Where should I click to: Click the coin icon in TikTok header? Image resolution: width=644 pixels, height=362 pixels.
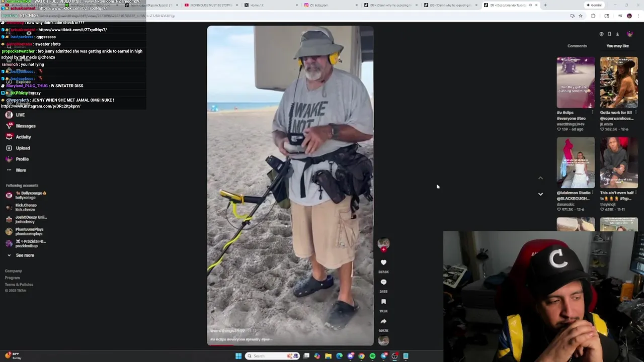[x=601, y=34]
